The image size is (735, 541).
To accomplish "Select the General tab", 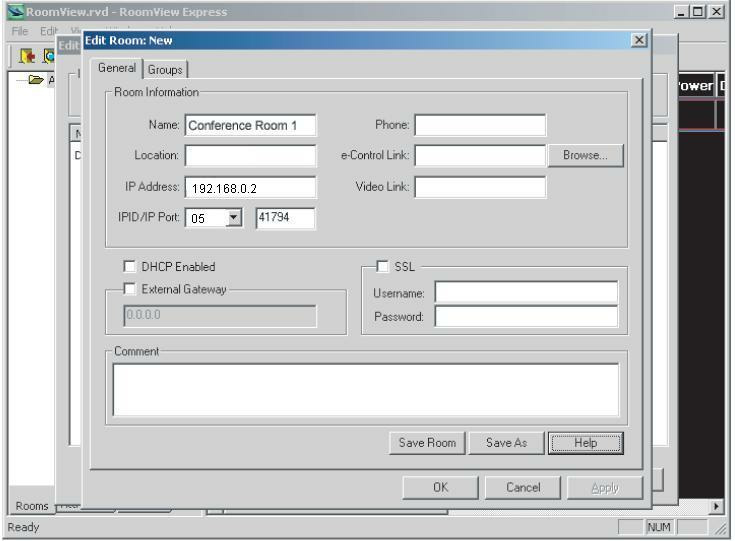I will click(x=117, y=68).
